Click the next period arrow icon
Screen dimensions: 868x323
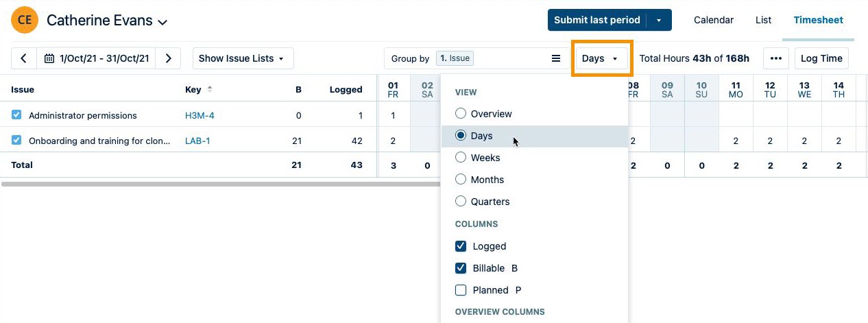click(169, 59)
